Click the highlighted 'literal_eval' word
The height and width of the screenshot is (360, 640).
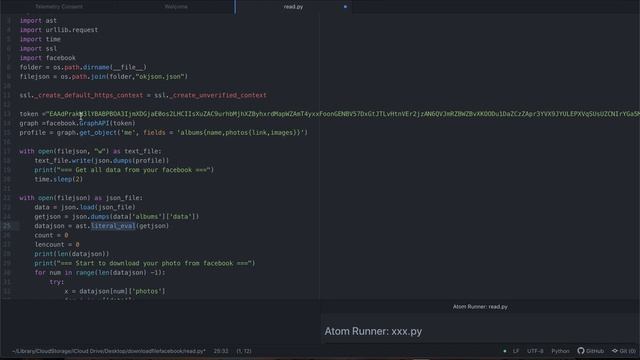[x=113, y=226]
